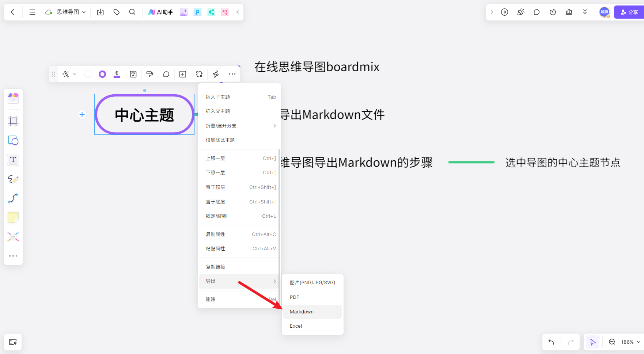Select the Text tool in left sidebar
Image resolution: width=644 pixels, height=354 pixels.
[13, 160]
